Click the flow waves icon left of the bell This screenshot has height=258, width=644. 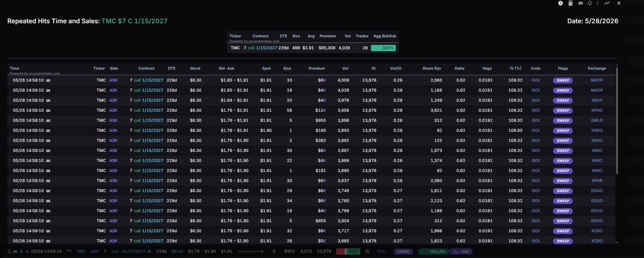581,3
